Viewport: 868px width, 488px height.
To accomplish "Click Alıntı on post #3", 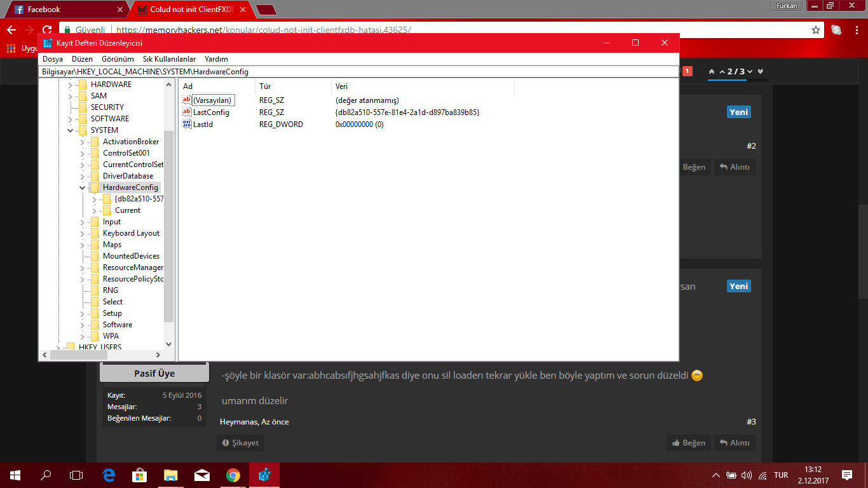I will coord(735,443).
